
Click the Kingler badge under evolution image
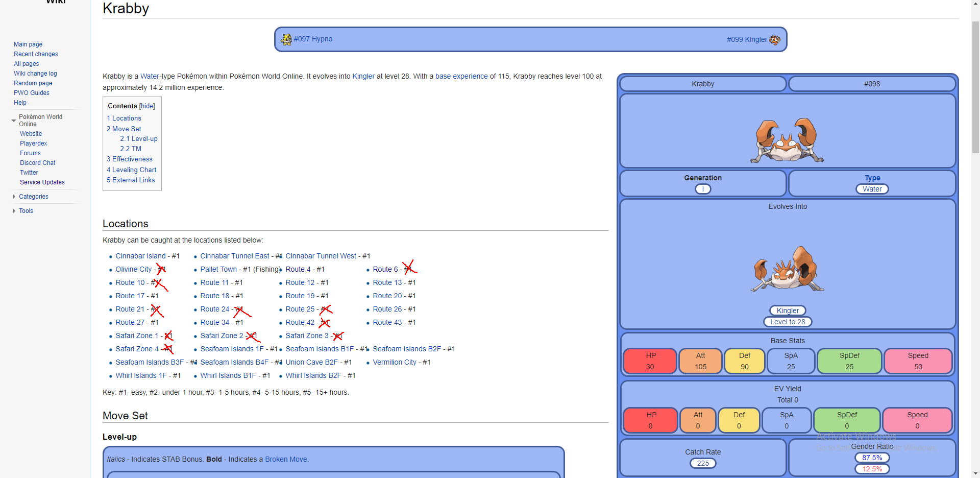[x=788, y=310]
